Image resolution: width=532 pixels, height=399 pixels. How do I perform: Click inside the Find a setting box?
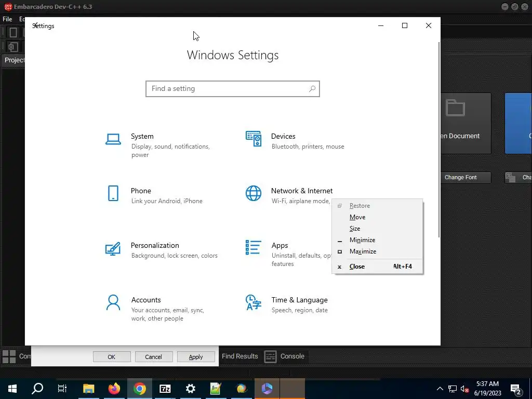pyautogui.click(x=233, y=88)
